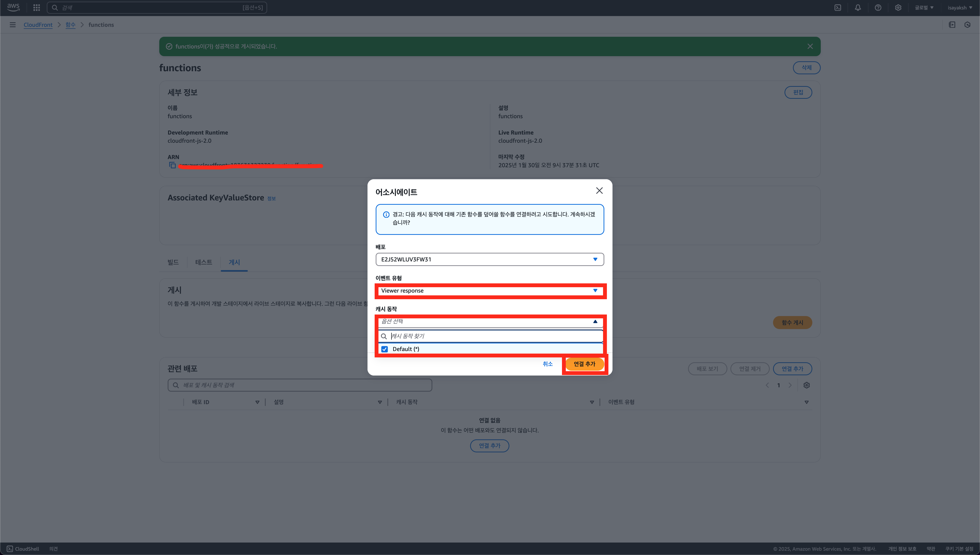Screen dimensions: 980x555
Task: Click the hexagon icon at far right
Action: pyautogui.click(x=967, y=25)
